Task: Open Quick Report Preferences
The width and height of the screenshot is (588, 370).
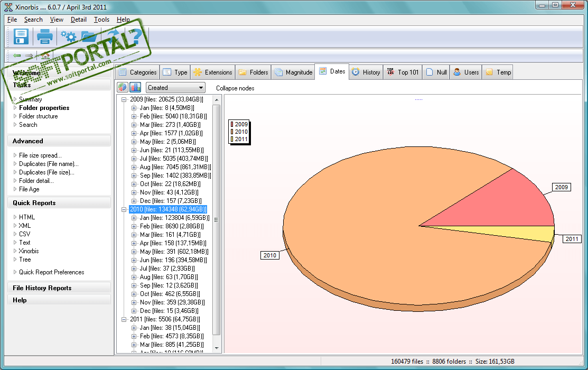Action: (x=51, y=272)
